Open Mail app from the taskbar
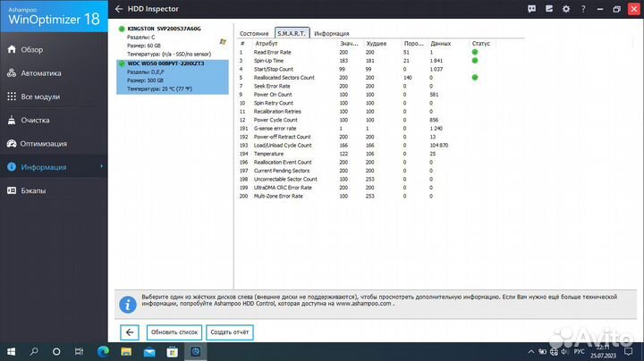 coord(149,351)
